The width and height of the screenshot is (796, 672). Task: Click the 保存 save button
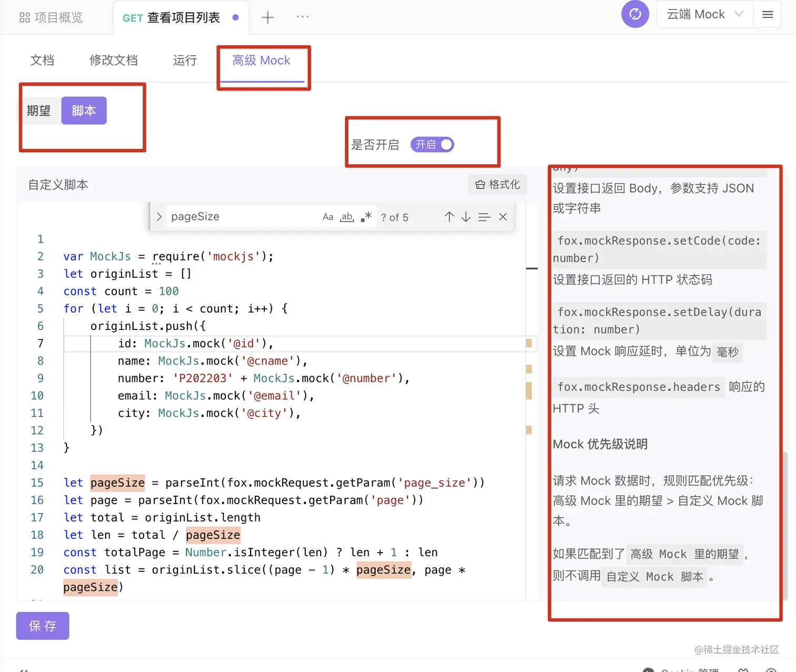(43, 626)
